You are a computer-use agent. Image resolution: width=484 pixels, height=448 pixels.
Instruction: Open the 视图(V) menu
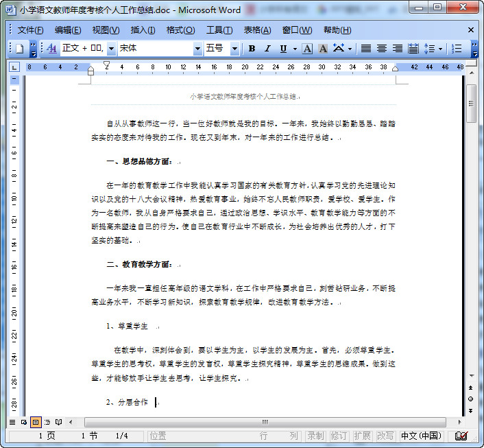click(106, 30)
